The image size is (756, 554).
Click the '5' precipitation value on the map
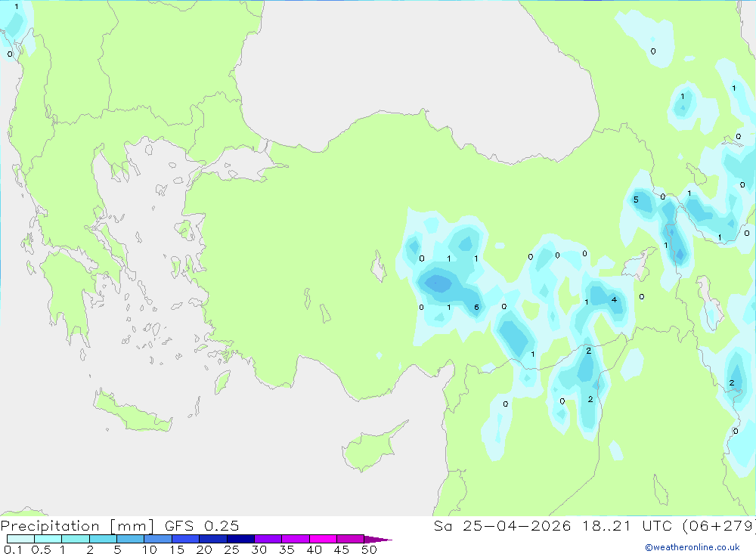pyautogui.click(x=636, y=200)
